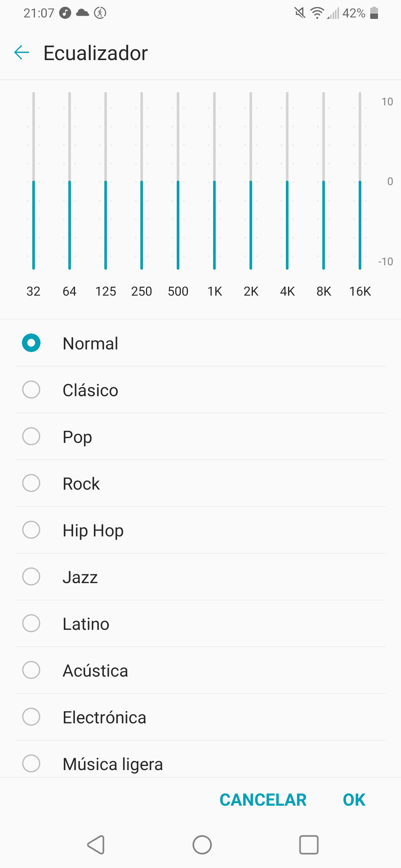Tap the cloud icon in status bar
This screenshot has width=401, height=868.
82,13
